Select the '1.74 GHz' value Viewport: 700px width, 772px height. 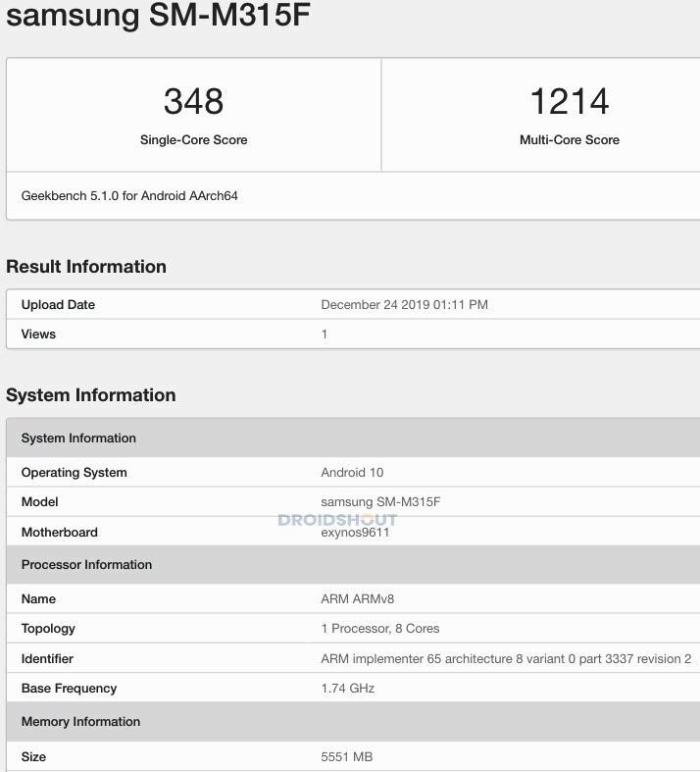pos(348,689)
